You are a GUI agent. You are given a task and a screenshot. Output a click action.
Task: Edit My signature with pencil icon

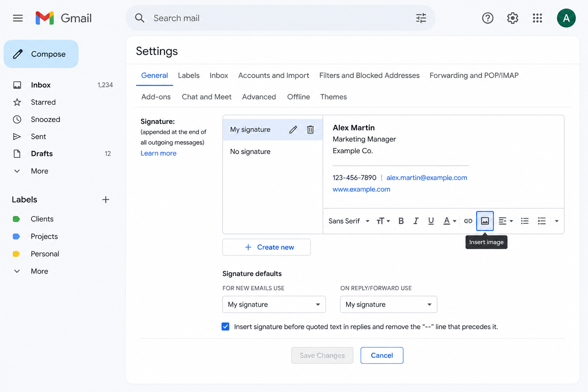click(x=293, y=130)
